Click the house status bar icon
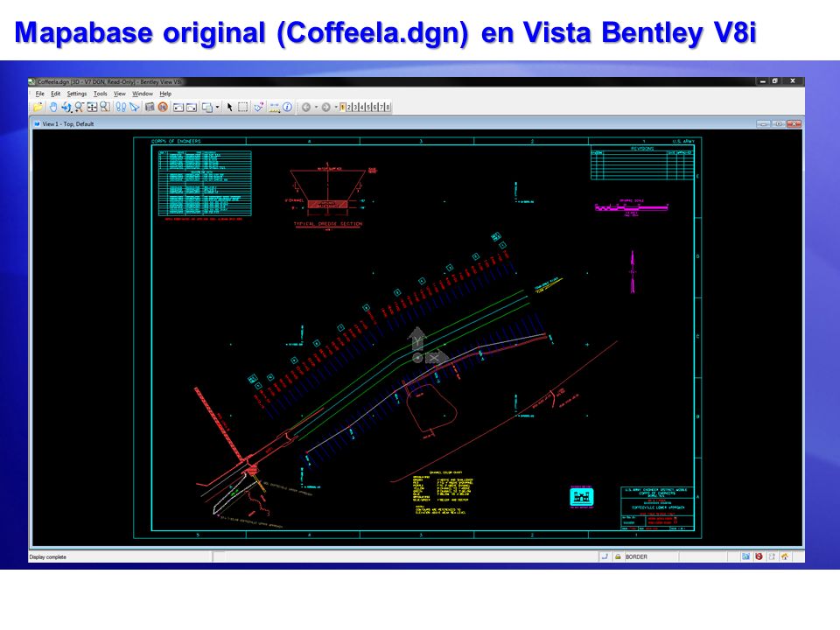This screenshot has width=840, height=630. [x=785, y=556]
